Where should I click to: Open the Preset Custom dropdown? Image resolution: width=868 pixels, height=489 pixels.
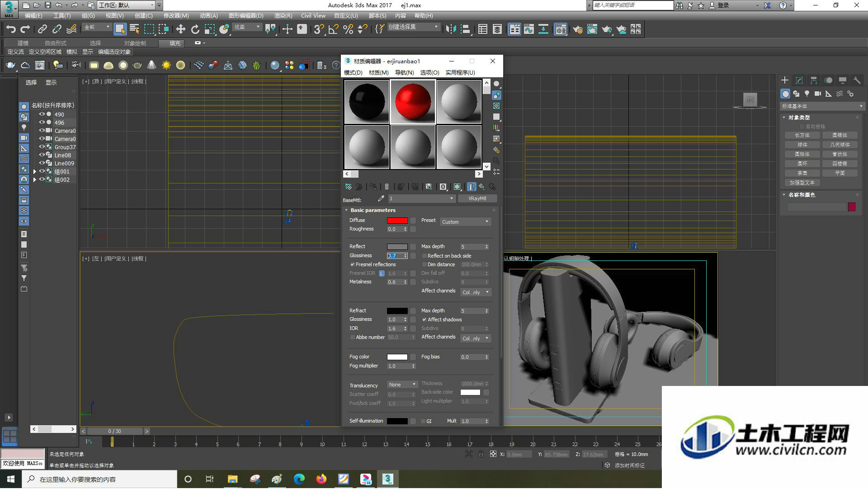click(465, 221)
